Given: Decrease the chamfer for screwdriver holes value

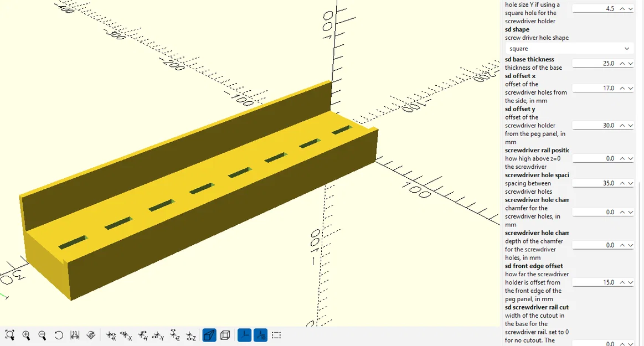Looking at the screenshot, I should pyautogui.click(x=630, y=212).
